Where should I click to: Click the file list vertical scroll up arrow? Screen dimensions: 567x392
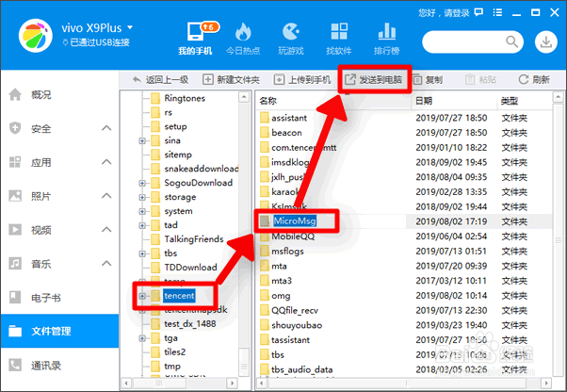[x=558, y=97]
